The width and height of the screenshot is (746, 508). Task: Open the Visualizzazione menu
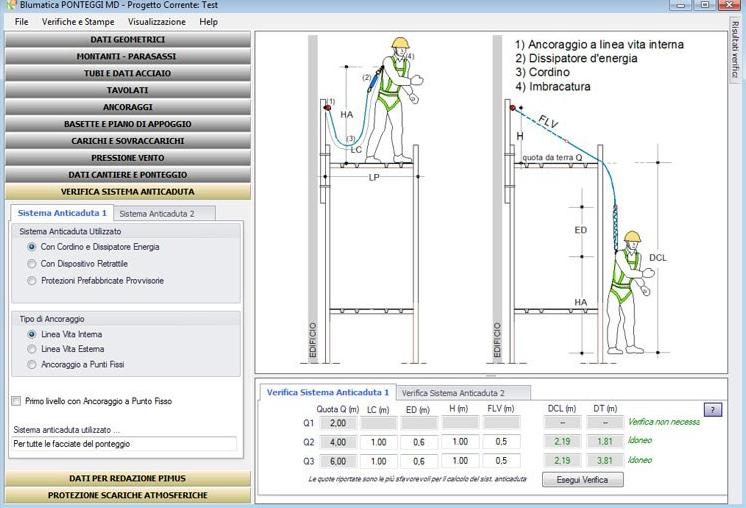pyautogui.click(x=156, y=21)
